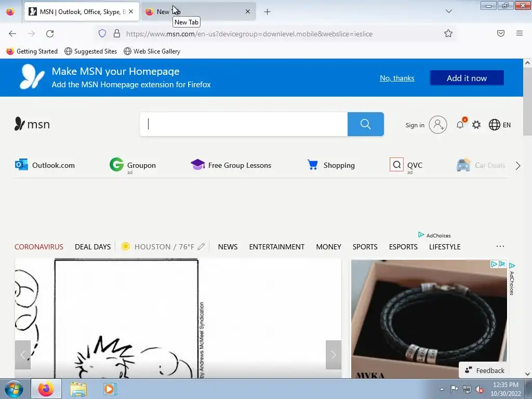Click the blue search magnifier button
532x399 pixels.
tap(366, 124)
